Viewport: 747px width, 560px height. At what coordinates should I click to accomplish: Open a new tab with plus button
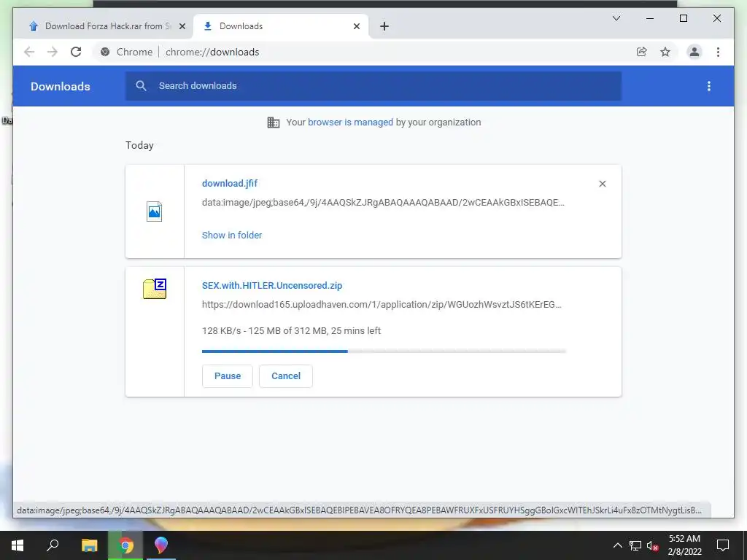(x=384, y=27)
